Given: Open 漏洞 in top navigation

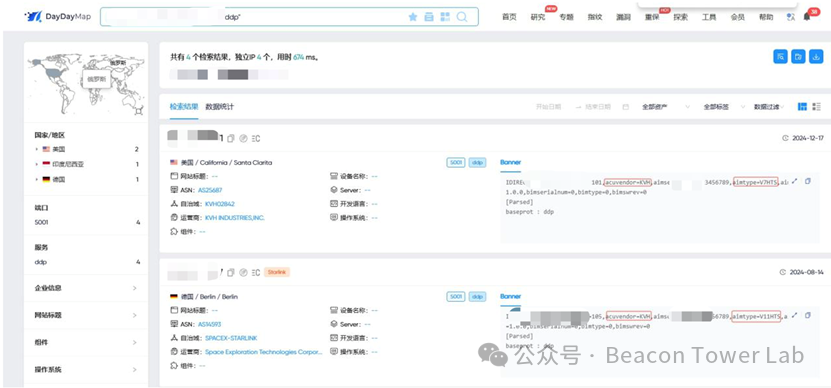Looking at the screenshot, I should (624, 17).
